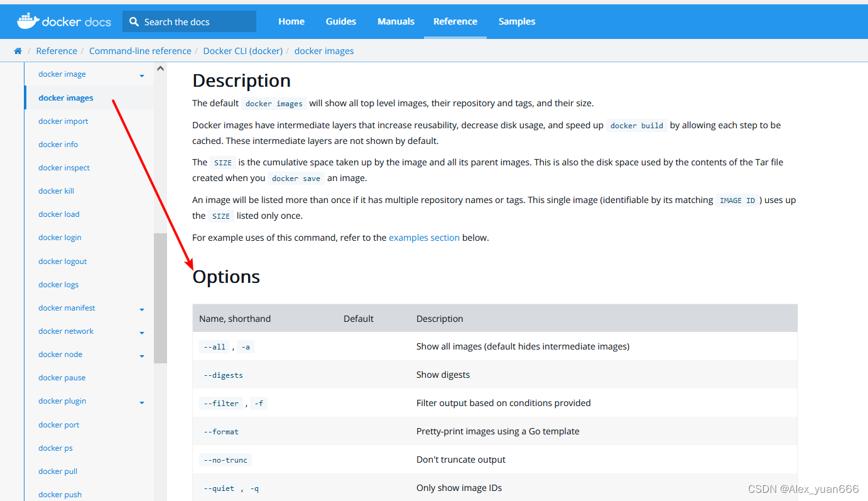Open docker manifest in the sidebar
The image size is (868, 501).
67,308
